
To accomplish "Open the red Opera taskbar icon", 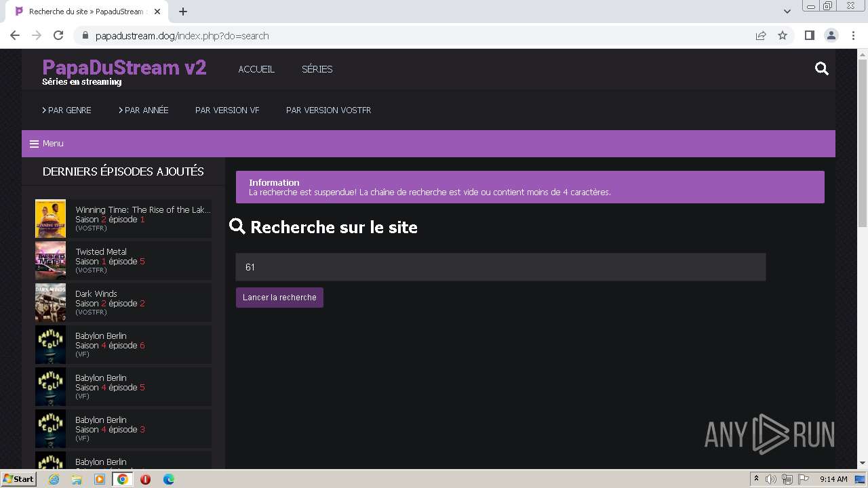I will 145,479.
